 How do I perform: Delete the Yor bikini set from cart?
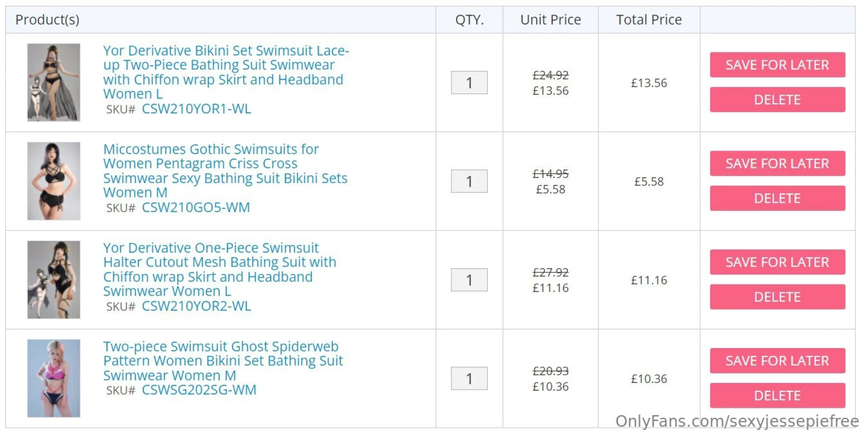click(777, 99)
